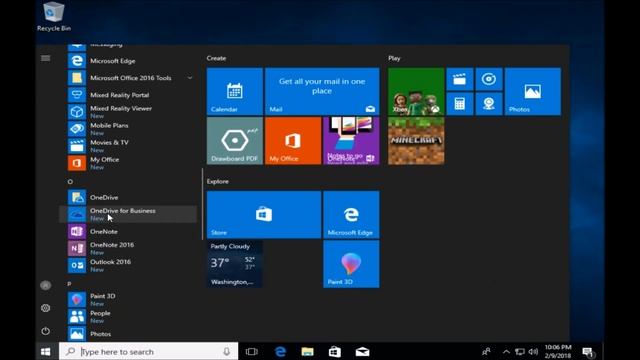Image resolution: width=640 pixels, height=360 pixels.
Task: Open OneDrive from the app list
Action: [128, 197]
